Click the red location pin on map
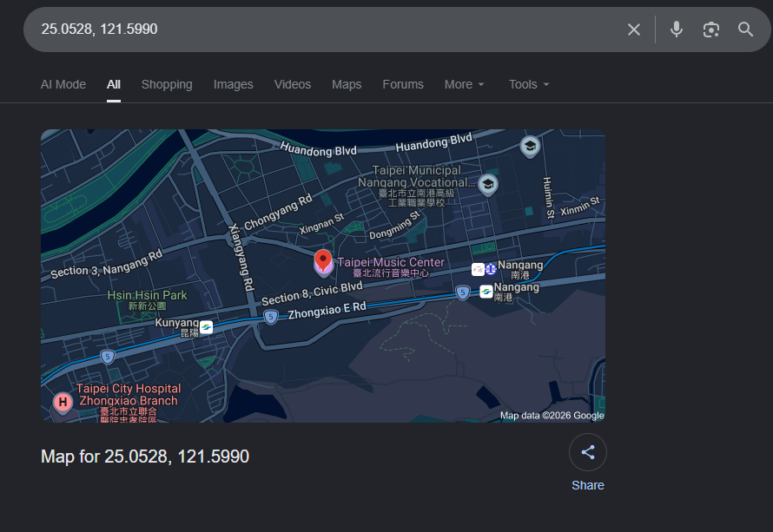 click(323, 260)
